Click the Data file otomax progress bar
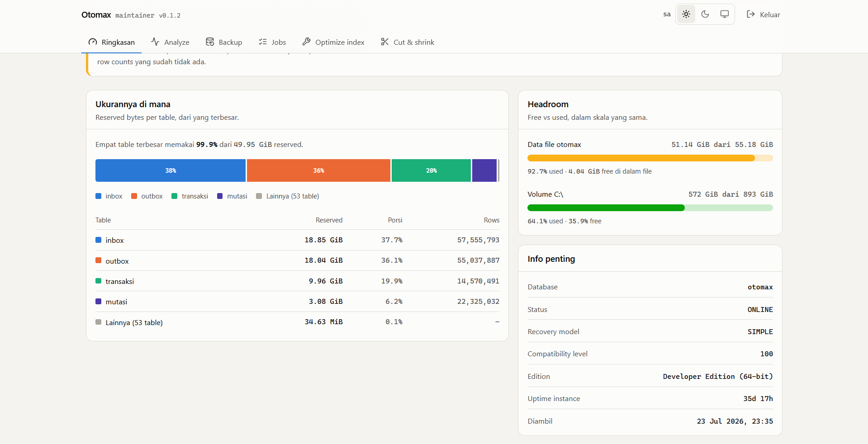The height and width of the screenshot is (444, 868). pyautogui.click(x=650, y=158)
